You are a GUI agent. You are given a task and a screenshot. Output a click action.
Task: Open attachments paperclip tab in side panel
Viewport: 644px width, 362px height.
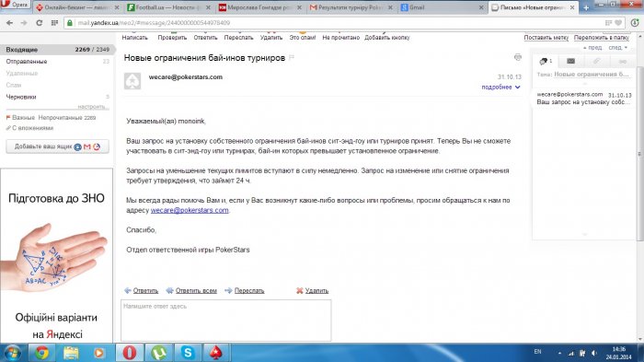pyautogui.click(x=596, y=61)
